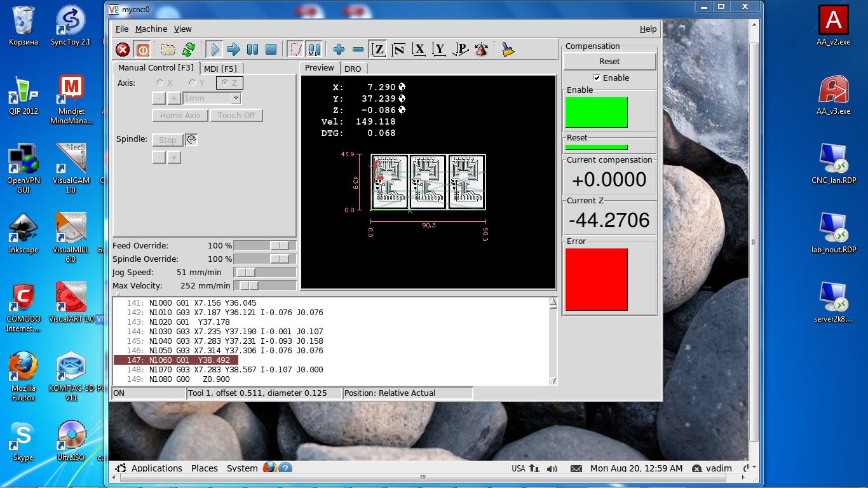Select the P perspective view icon
The width and height of the screenshot is (868, 488).
coord(461,50)
